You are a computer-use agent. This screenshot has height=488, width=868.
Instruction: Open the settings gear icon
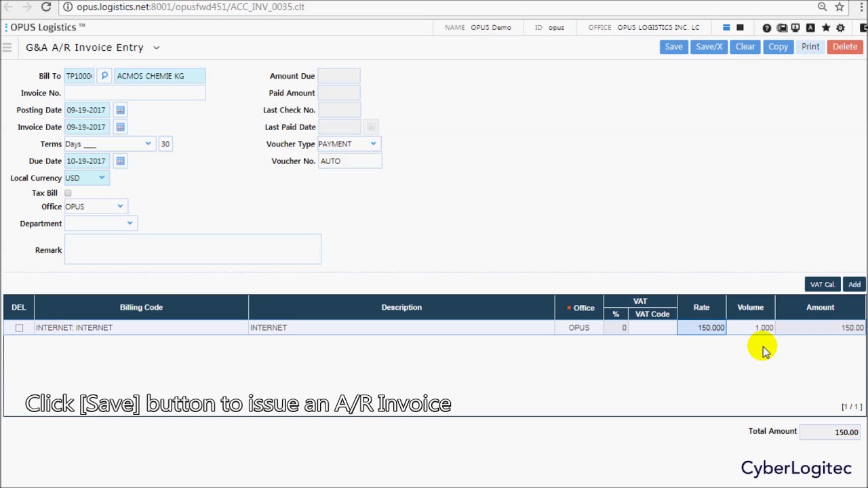[840, 28]
